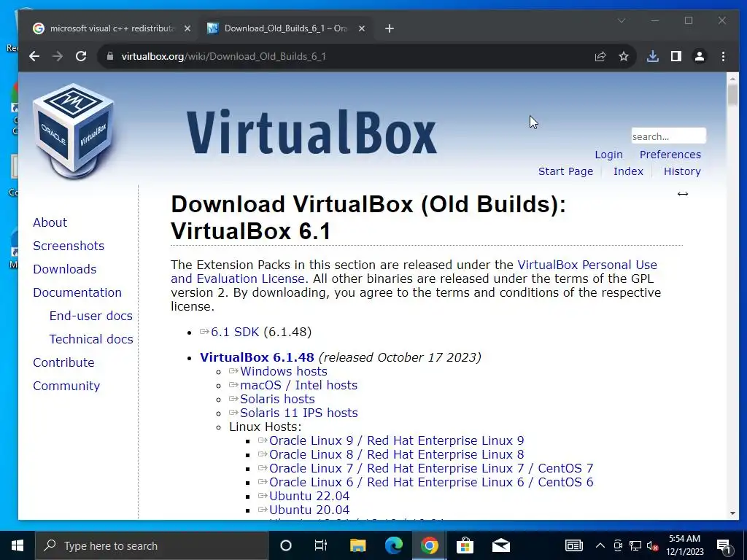Viewport: 747px width, 560px height.
Task: Click the content width toggle arrow
Action: [x=683, y=194]
